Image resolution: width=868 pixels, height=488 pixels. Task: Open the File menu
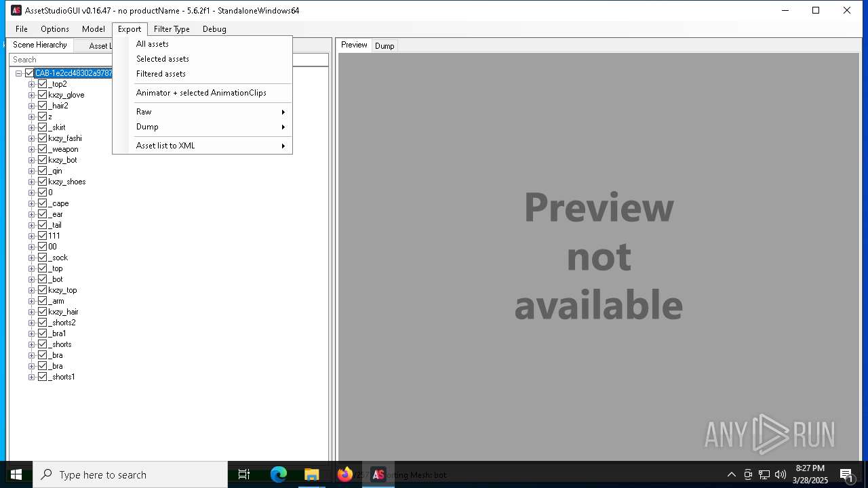[x=22, y=29]
